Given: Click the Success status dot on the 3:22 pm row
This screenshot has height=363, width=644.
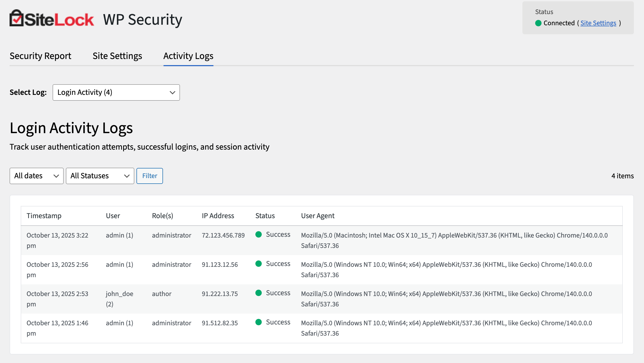Looking at the screenshot, I should click(259, 234).
